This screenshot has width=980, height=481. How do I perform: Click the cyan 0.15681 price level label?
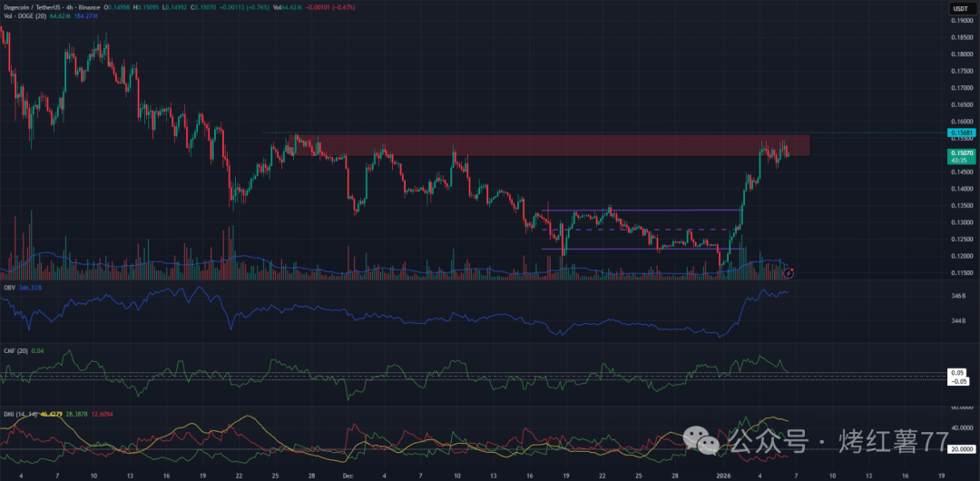point(962,133)
